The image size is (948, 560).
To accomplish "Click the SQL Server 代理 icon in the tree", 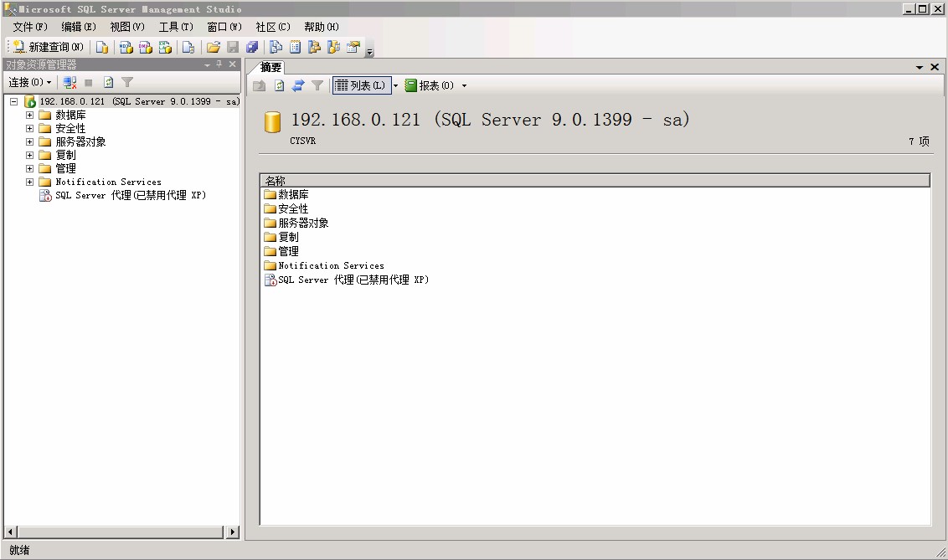I will coord(45,195).
